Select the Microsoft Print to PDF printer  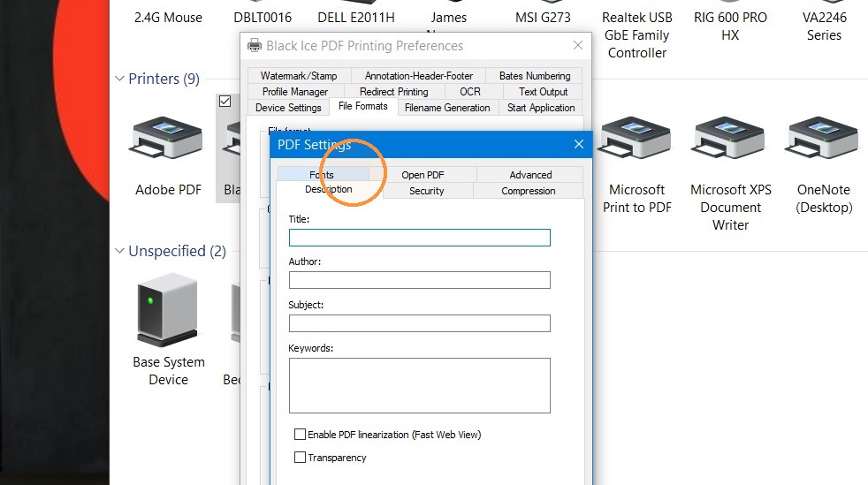pos(636,138)
